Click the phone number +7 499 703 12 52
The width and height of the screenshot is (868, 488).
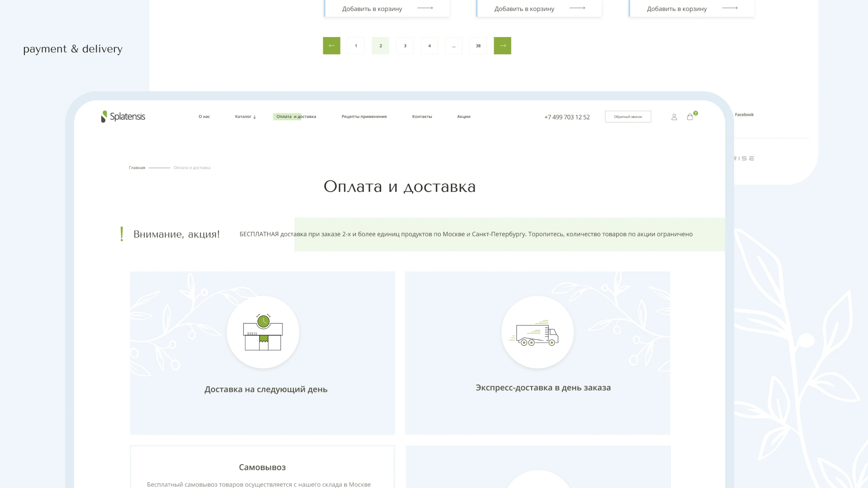pyautogui.click(x=567, y=117)
